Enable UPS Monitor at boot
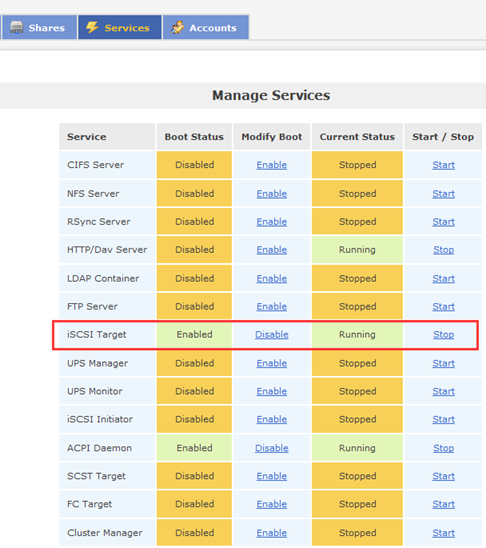486x548 pixels. [x=271, y=391]
